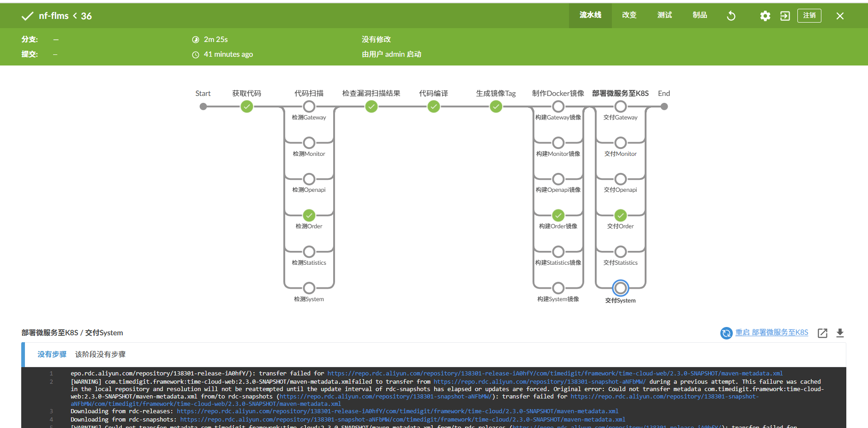Image resolution: width=868 pixels, height=428 pixels.
Task: Click the go to classic exit icon
Action: point(785,16)
